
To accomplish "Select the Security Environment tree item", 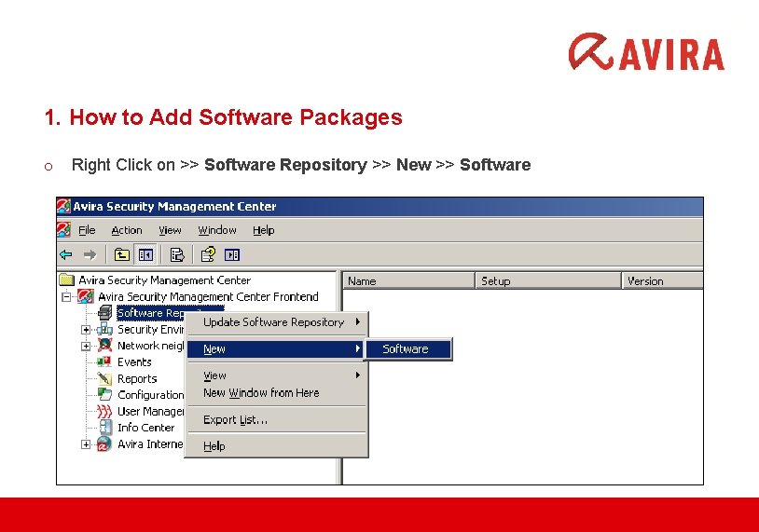I will (x=150, y=330).
